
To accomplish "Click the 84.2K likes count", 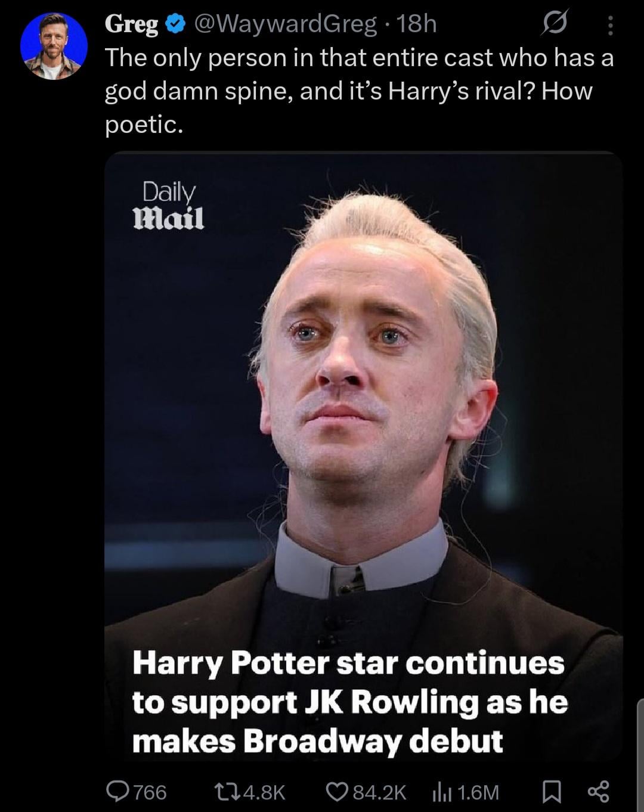I will 380,792.
